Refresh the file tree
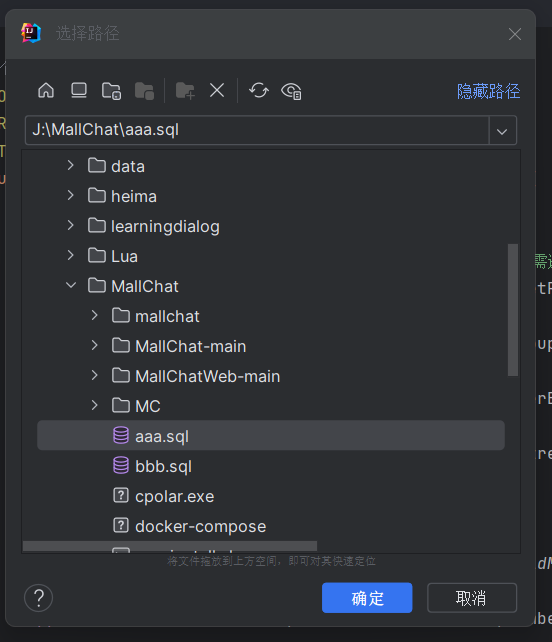Viewport: 552px width, 642px height. [259, 90]
